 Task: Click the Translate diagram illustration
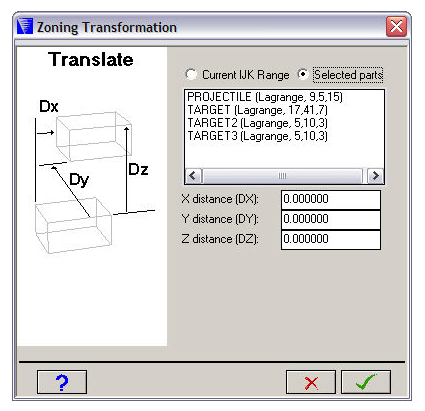click(x=92, y=177)
